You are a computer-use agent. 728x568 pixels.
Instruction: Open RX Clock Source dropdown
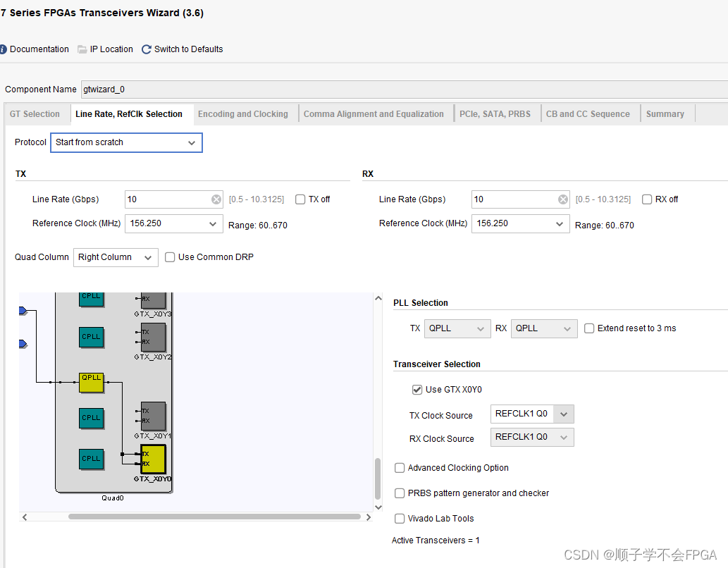(532, 437)
